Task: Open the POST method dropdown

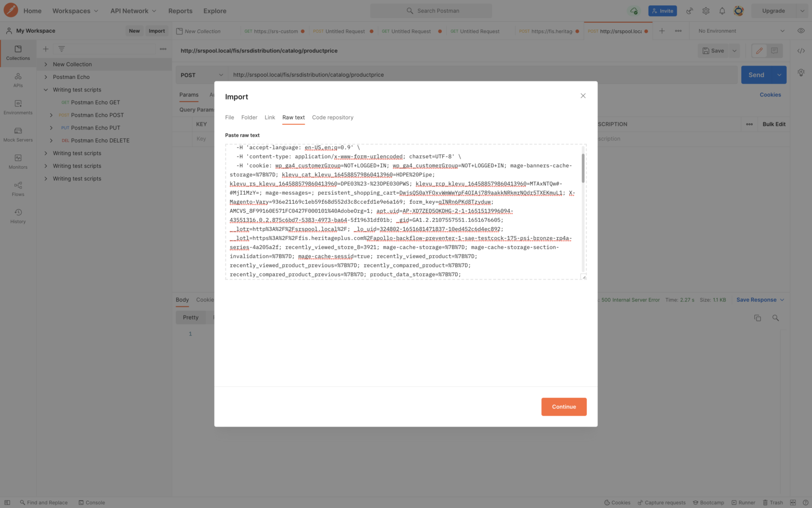Action: [x=202, y=75]
